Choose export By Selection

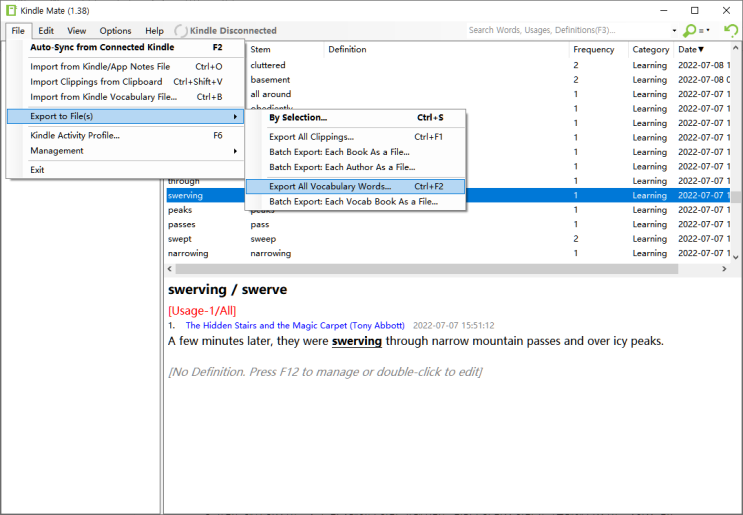[x=355, y=117]
